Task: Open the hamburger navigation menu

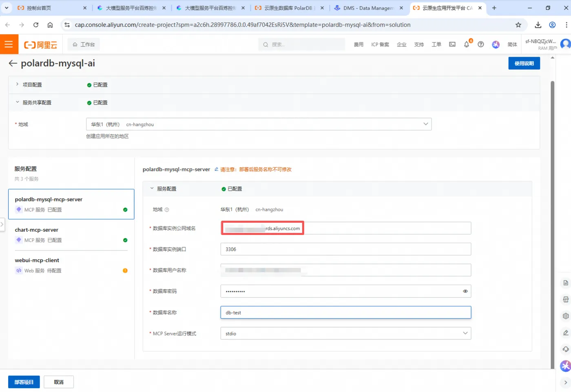Action: point(9,44)
